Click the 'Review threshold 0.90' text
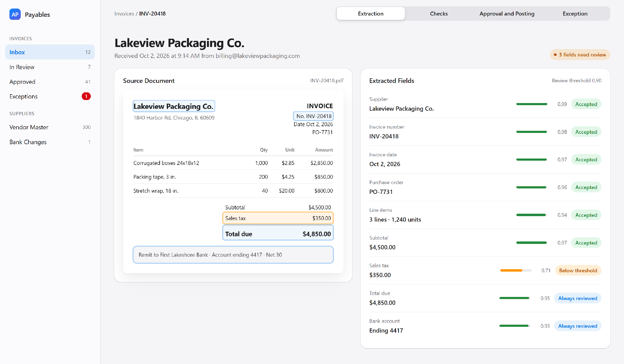624x364 pixels. point(576,80)
